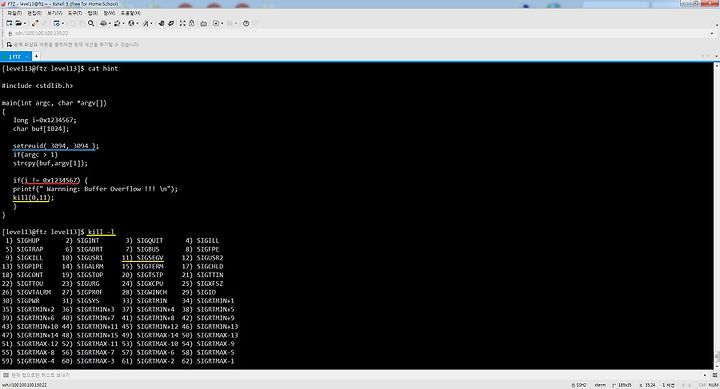The image size is (720, 389).
Task: Click the Find magnifier icon
Action: pos(91,23)
